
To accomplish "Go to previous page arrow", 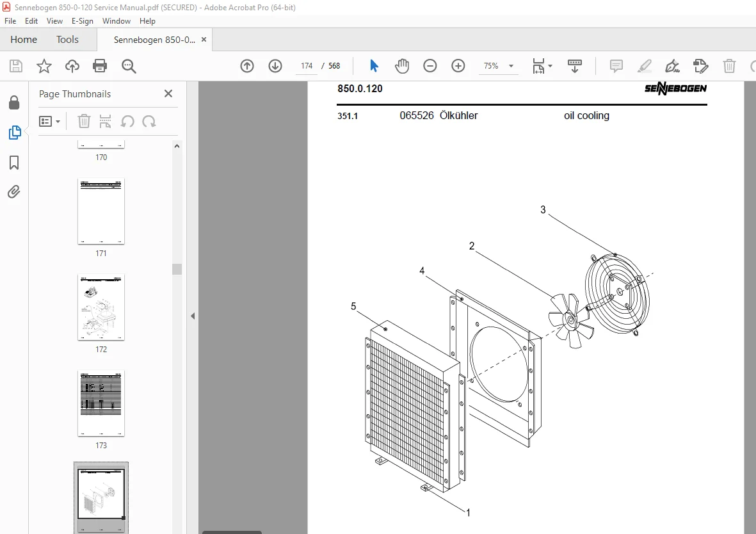I will [x=247, y=66].
